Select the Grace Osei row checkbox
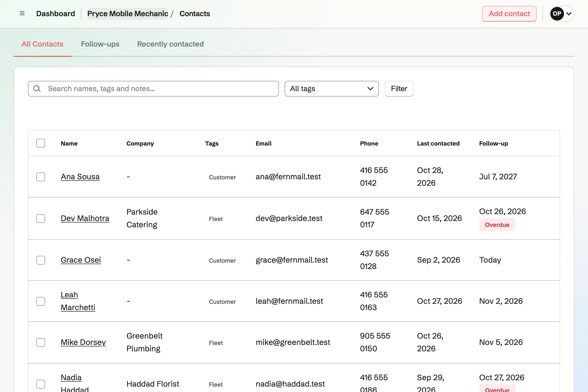Screen dimensions: 588x392 point(40,260)
